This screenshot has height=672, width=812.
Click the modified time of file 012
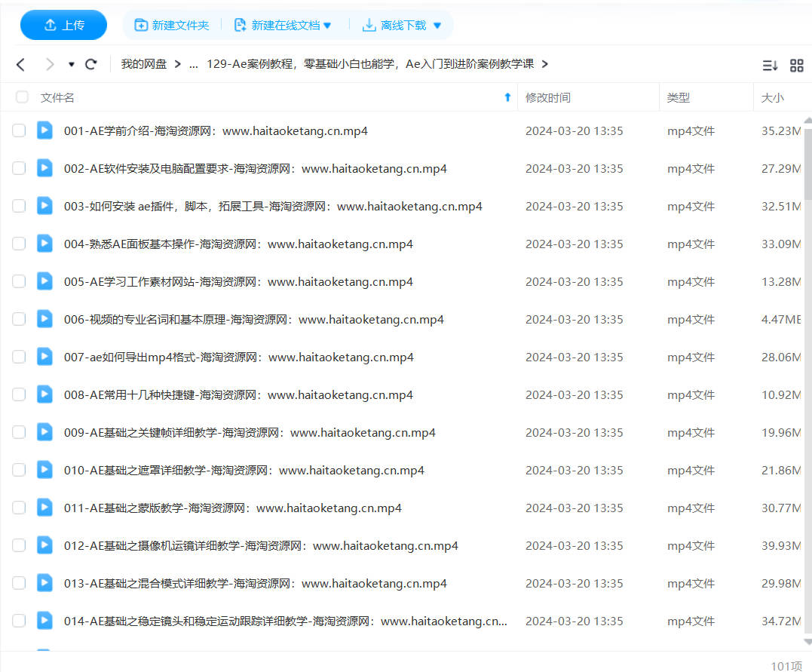coord(575,546)
